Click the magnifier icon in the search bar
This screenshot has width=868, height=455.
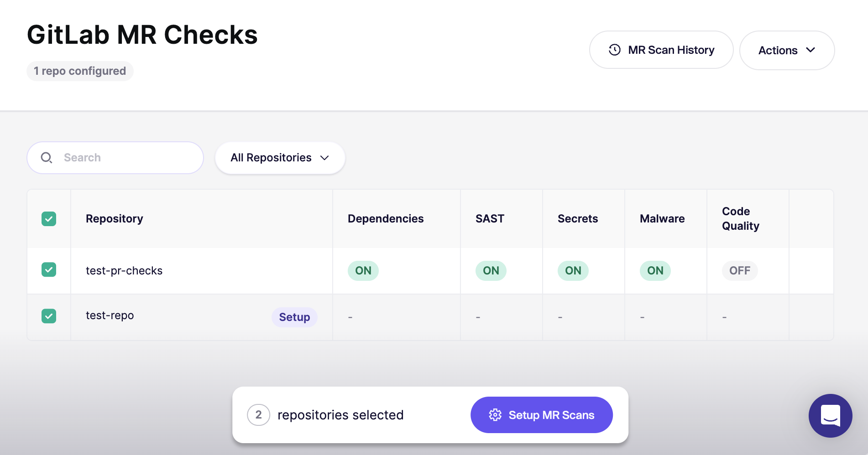[x=47, y=158]
